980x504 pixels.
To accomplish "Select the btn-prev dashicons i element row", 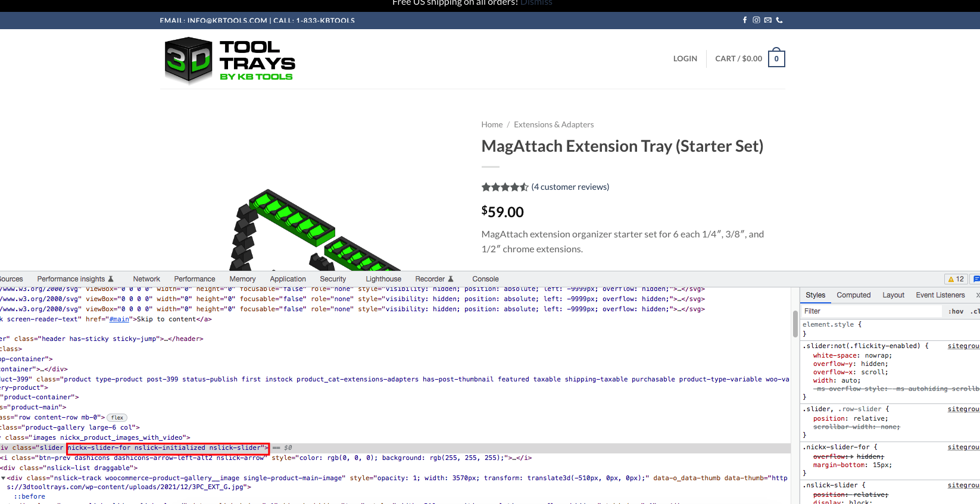I will [x=395, y=458].
